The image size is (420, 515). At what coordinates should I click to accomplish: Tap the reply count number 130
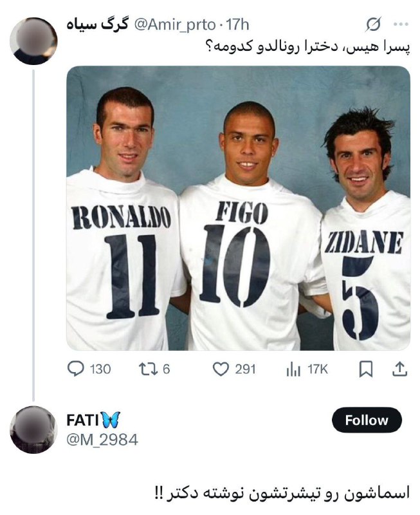[100, 369]
